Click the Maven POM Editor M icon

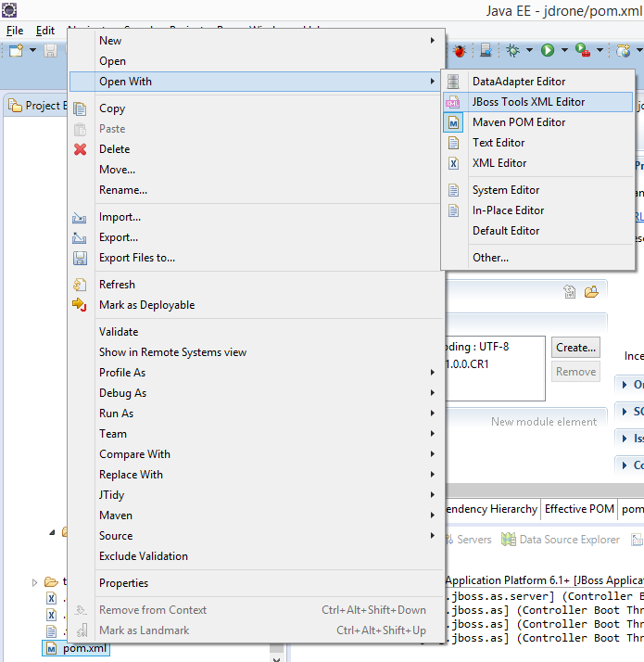(x=453, y=123)
